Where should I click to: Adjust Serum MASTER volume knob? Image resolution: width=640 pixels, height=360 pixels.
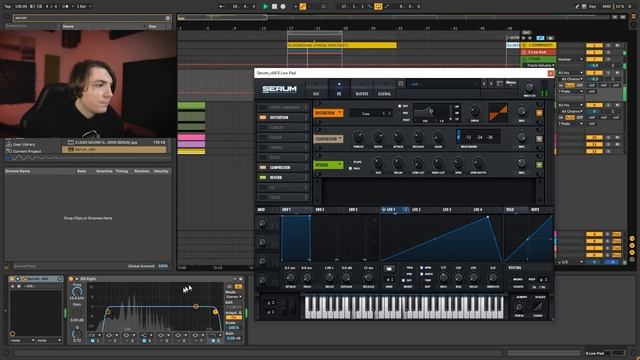coord(529,87)
